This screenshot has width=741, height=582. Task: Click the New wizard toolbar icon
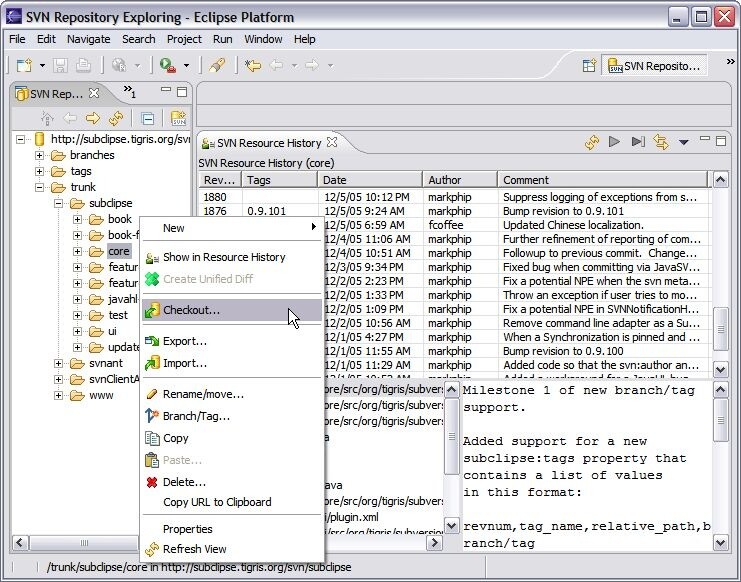[x=24, y=65]
